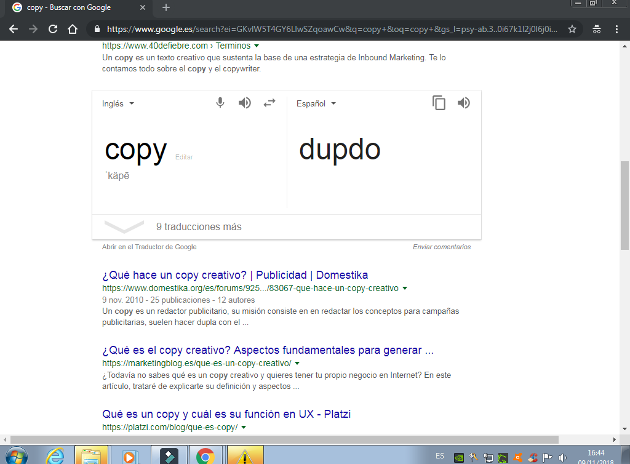Open the browser home page icon
The width and height of the screenshot is (630, 464).
(x=72, y=29)
